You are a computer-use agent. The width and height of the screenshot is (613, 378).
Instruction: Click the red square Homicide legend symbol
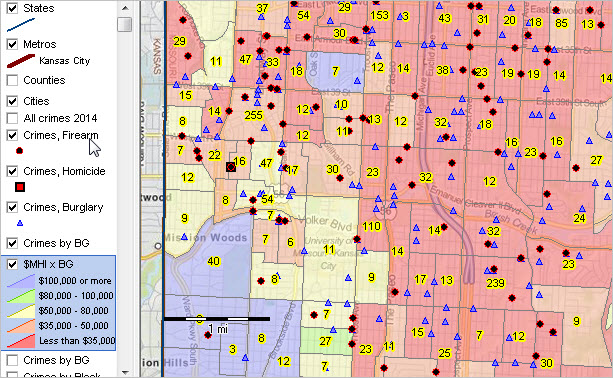pos(20,187)
